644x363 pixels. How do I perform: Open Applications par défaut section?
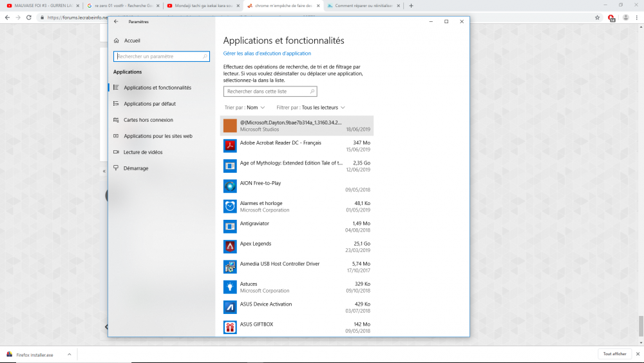149,104
